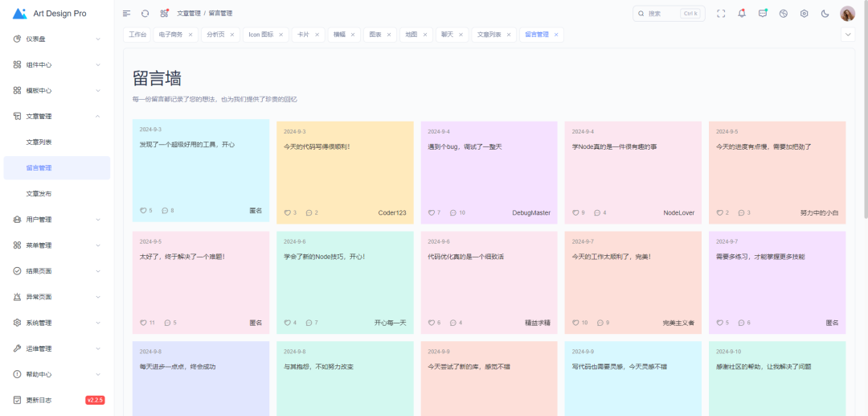Switch to the 文章列表 tab
Image resolution: width=868 pixels, height=416 pixels.
489,35
